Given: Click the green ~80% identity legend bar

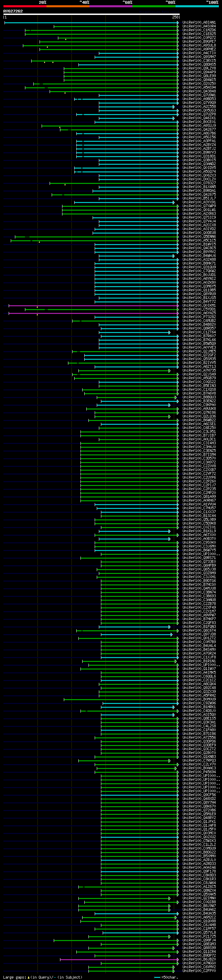Looking at the screenshot, I should (x=154, y=7).
